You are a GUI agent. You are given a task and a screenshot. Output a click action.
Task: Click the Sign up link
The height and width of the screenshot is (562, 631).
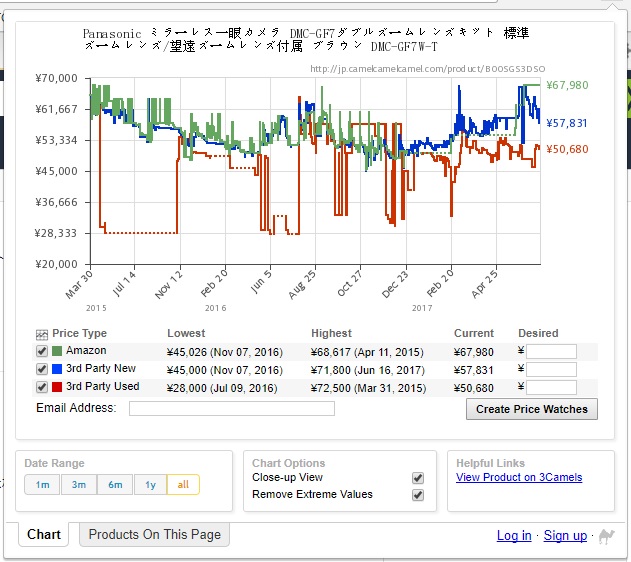point(565,536)
